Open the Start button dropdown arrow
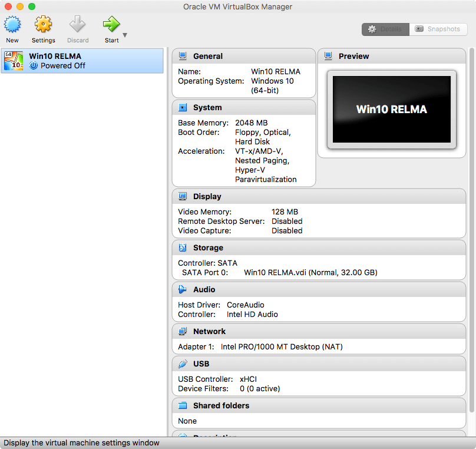The height and width of the screenshot is (449, 476). (x=125, y=35)
